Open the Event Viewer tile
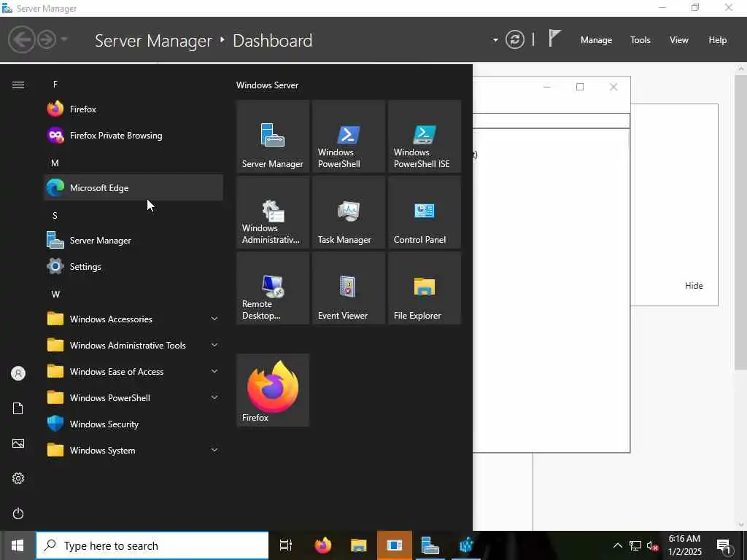Image resolution: width=747 pixels, height=560 pixels. (x=349, y=288)
